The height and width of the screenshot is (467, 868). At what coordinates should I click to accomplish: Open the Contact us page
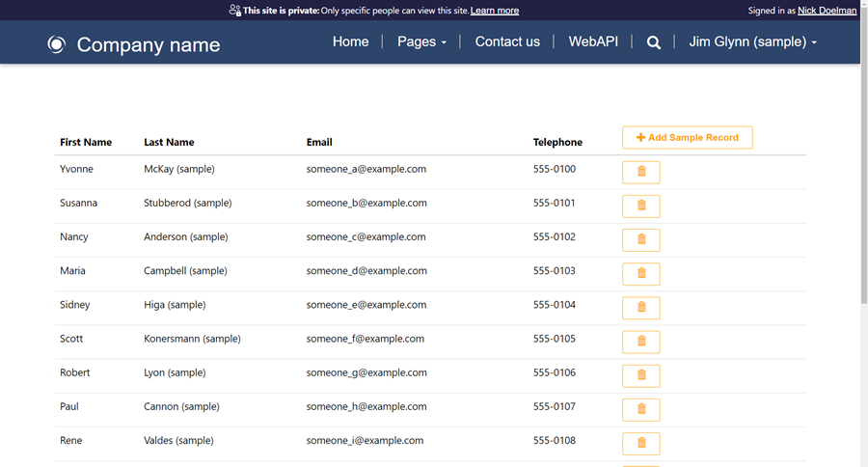tap(507, 41)
